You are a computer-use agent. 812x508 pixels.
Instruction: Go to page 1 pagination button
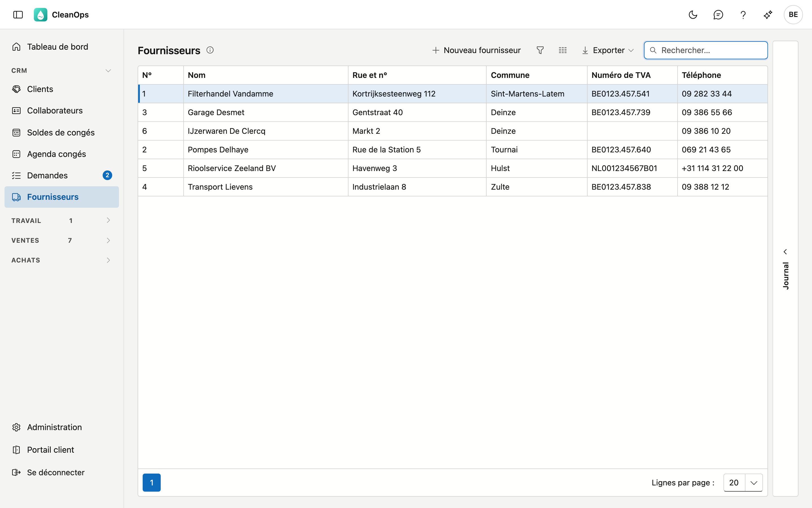point(152,483)
